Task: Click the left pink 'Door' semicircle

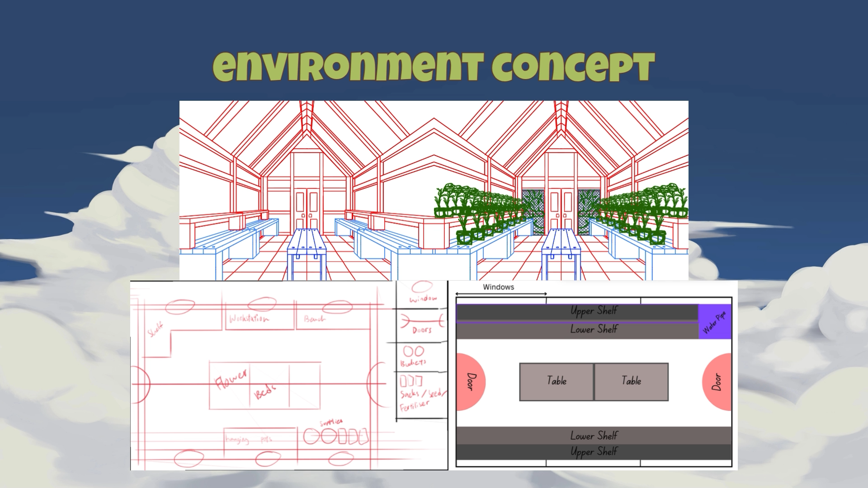Action: 471,382
